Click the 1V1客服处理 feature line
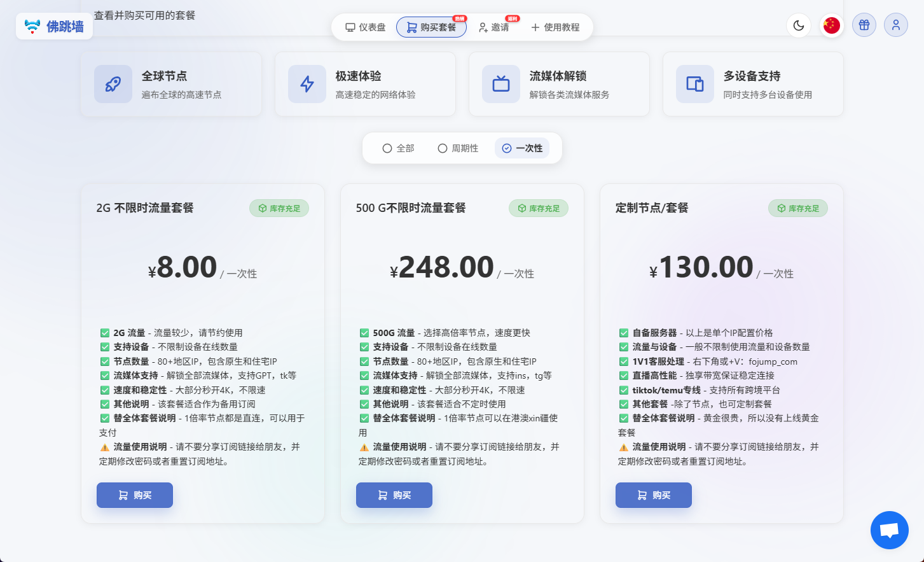 click(x=708, y=362)
